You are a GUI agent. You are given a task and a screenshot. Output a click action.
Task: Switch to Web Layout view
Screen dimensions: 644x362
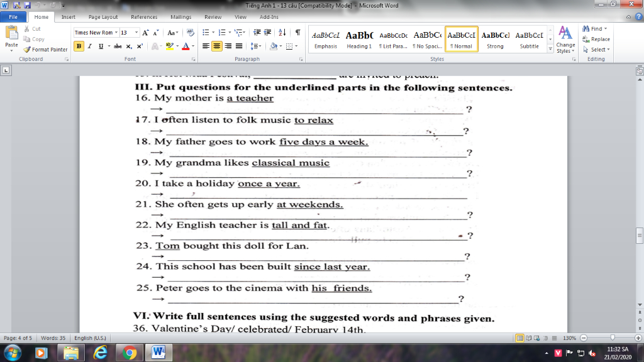537,338
